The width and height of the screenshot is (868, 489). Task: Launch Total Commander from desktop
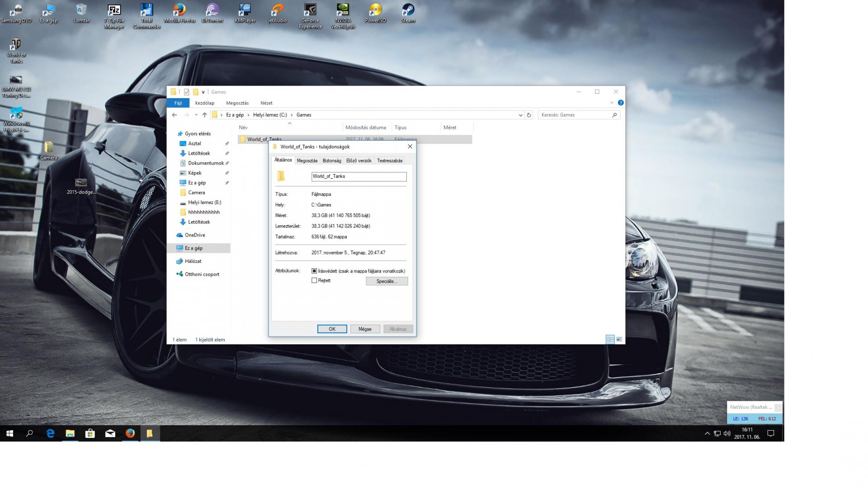(146, 16)
